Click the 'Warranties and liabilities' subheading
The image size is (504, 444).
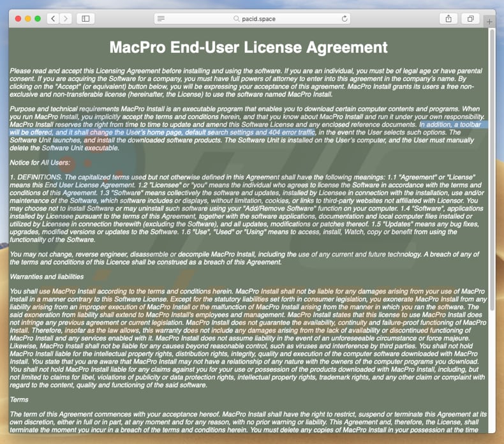[47, 277]
